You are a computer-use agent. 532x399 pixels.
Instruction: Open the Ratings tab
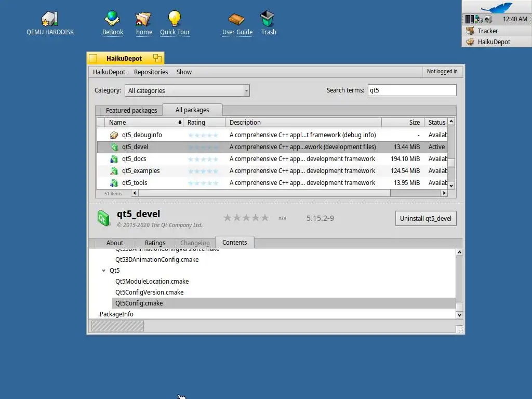click(155, 243)
